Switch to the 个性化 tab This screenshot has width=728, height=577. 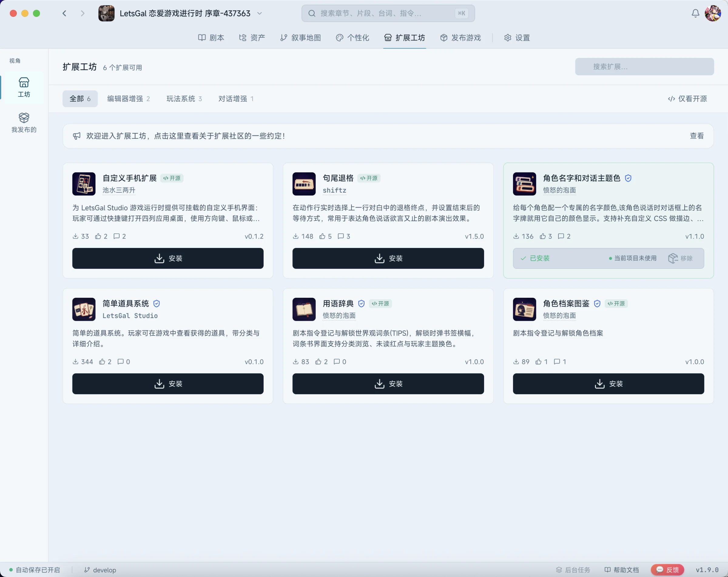(x=352, y=38)
